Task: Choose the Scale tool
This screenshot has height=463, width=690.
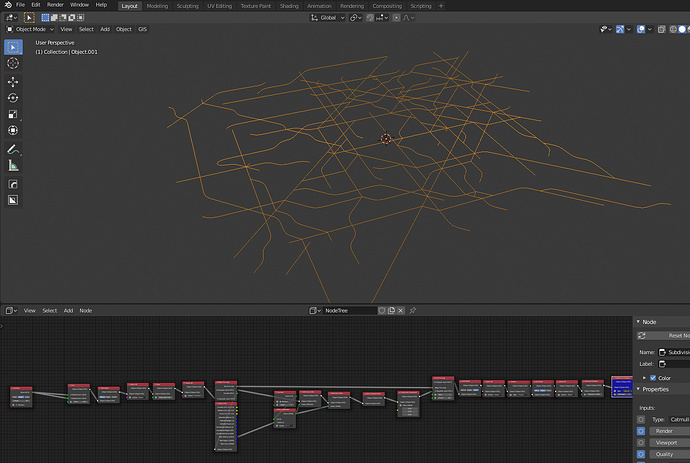Action: pyautogui.click(x=13, y=114)
